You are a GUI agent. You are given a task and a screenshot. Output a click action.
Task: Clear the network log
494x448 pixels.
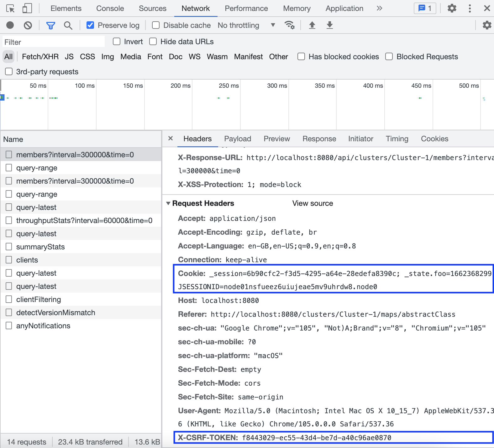coord(28,25)
